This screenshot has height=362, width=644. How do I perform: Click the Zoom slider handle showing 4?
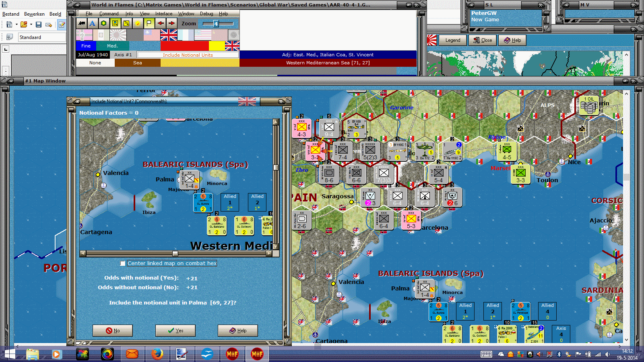coord(216,24)
